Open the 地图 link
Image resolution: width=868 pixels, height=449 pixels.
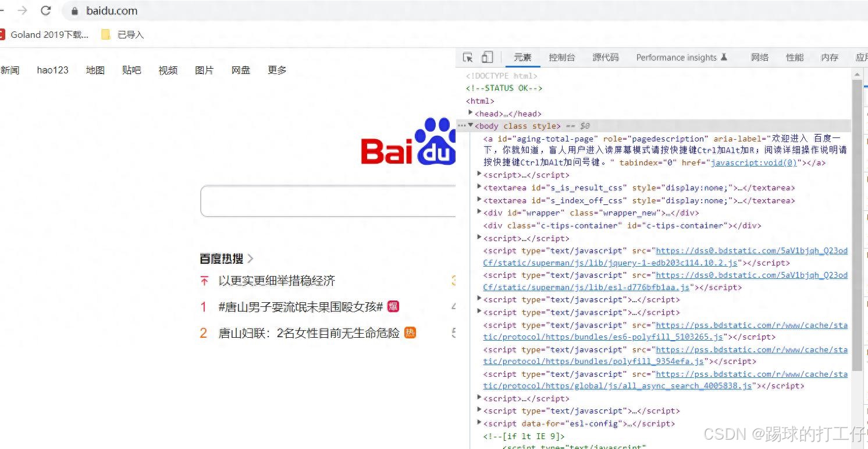[95, 70]
